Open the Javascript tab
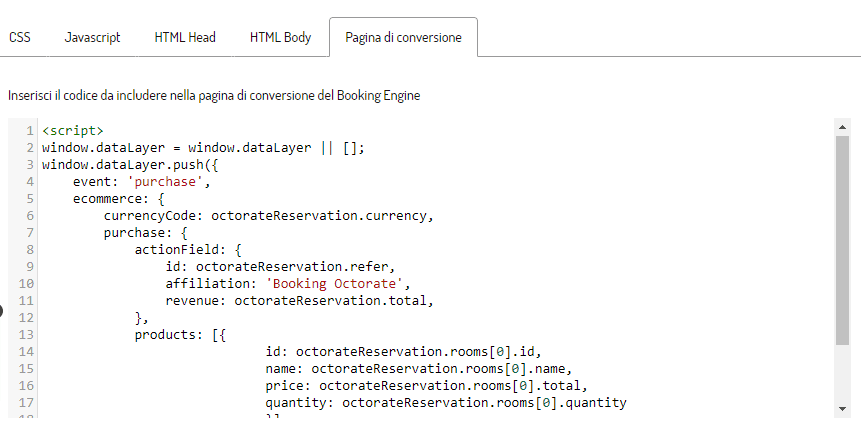This screenshot has height=428, width=861. (x=92, y=37)
